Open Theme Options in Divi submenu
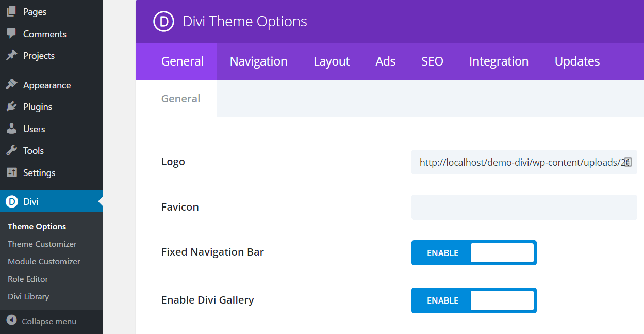The width and height of the screenshot is (644, 334). (37, 226)
